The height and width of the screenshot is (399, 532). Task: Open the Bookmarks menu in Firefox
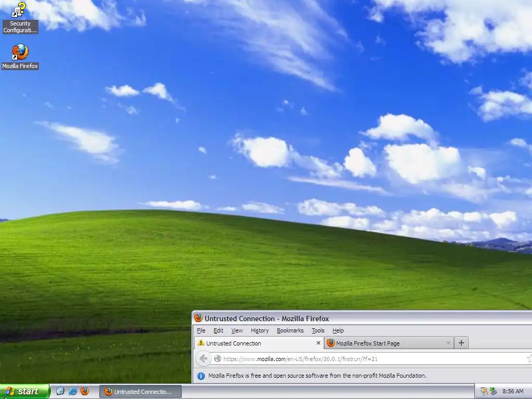(290, 330)
